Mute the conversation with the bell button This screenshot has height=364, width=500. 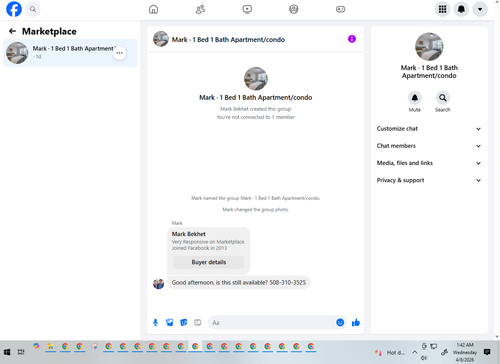tap(415, 98)
